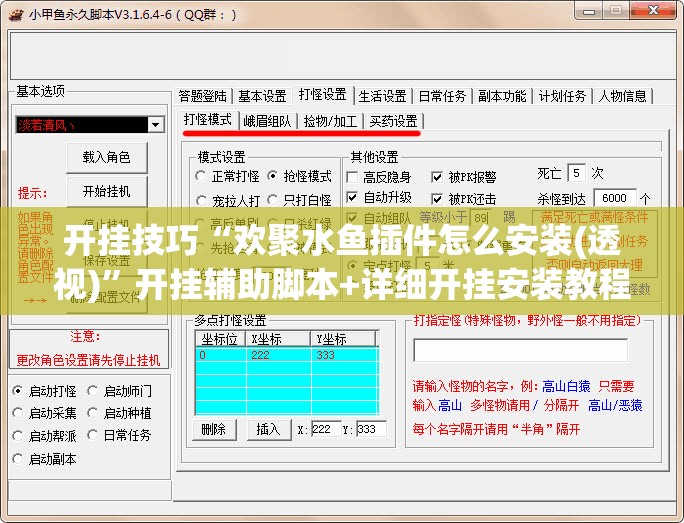Switch to the 计划任务 tab
This screenshot has width=684, height=523.
click(x=562, y=96)
